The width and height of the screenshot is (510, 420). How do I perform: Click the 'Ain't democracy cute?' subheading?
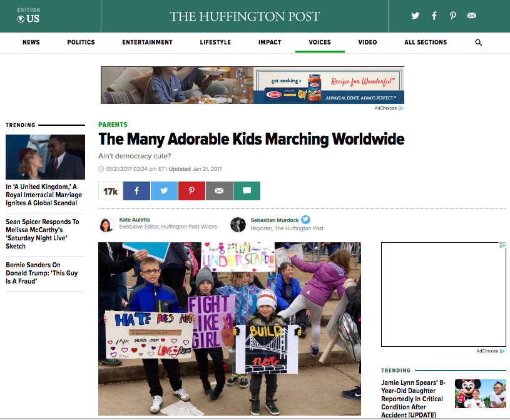(135, 156)
